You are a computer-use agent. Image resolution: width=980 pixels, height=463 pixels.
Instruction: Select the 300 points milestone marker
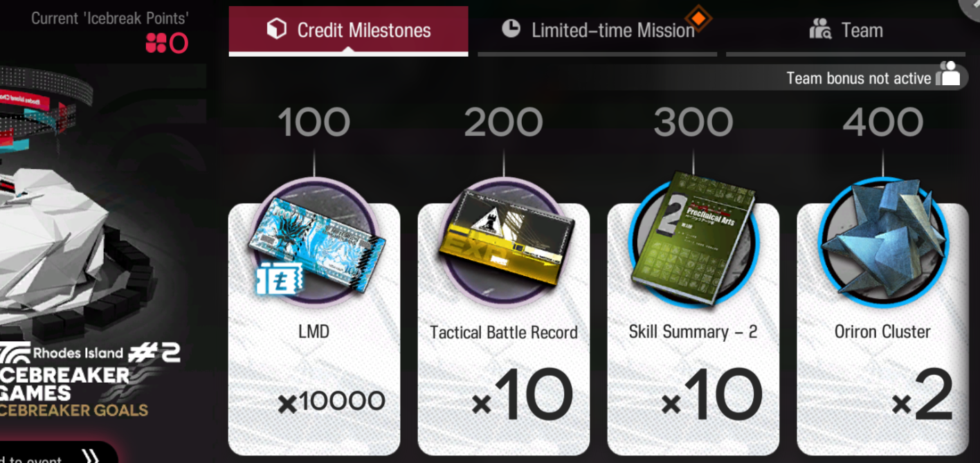tap(693, 123)
